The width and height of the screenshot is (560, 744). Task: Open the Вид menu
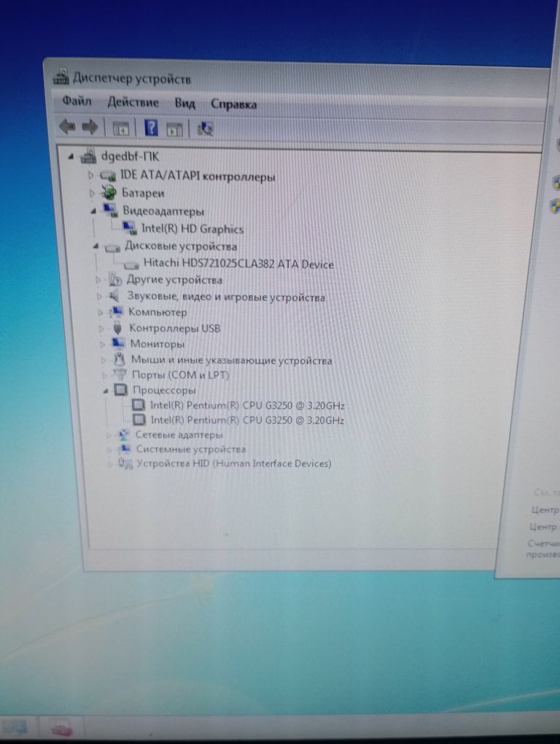[184, 104]
